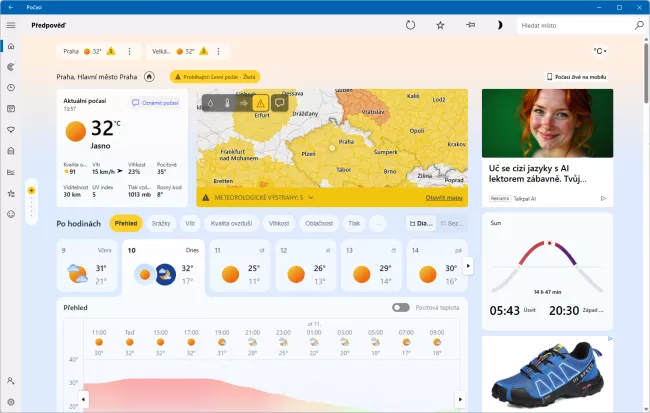Open the temperature unit °C dropdown
Viewport: 650px width, 413px height.
(600, 51)
